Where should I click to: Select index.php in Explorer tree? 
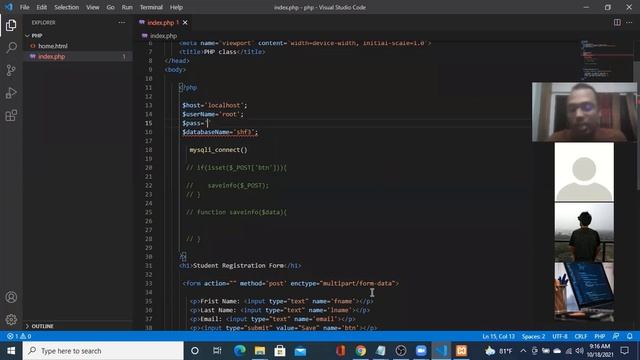[x=78, y=56]
